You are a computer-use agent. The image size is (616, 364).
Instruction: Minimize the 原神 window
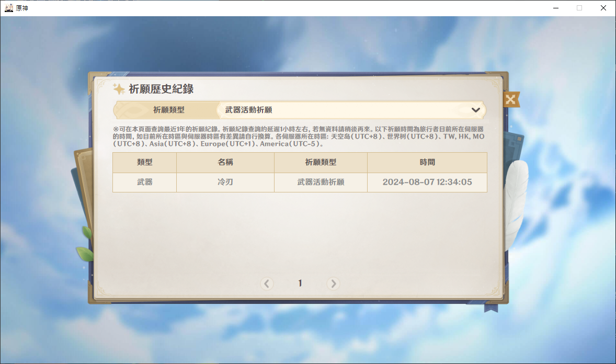pyautogui.click(x=556, y=8)
